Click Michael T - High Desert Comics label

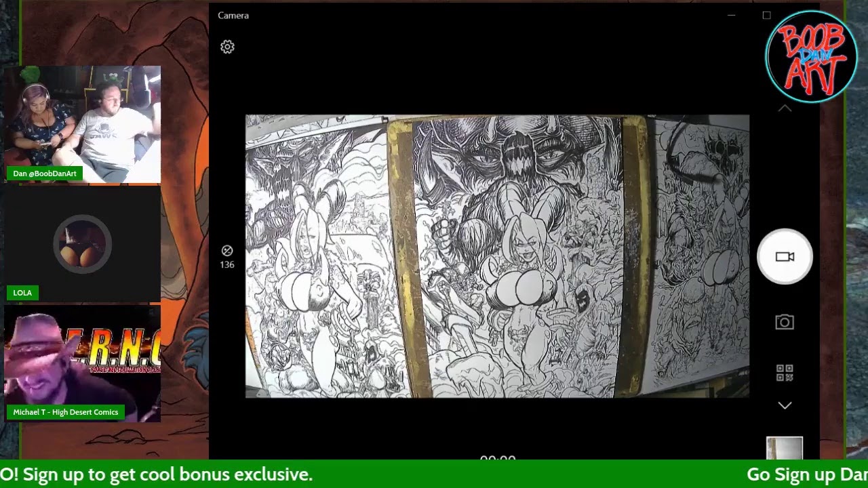tap(66, 412)
